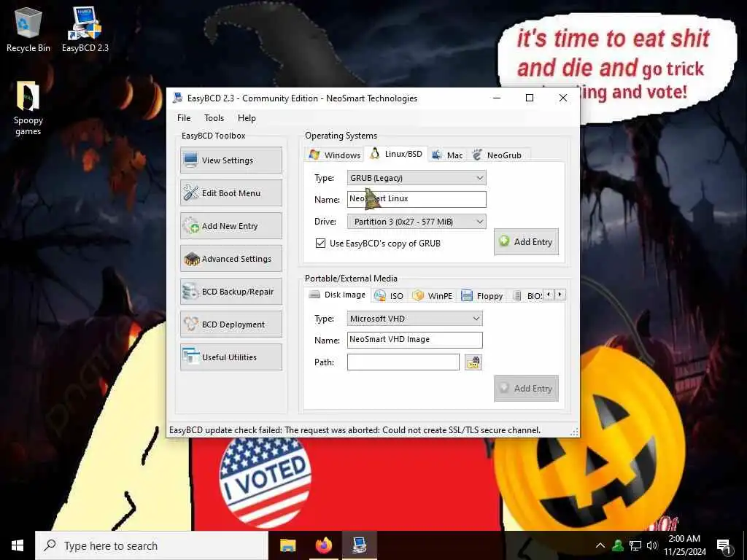Toggle Use EasyBCD's copy of GRUB checkbox
747x560 pixels.
point(321,244)
